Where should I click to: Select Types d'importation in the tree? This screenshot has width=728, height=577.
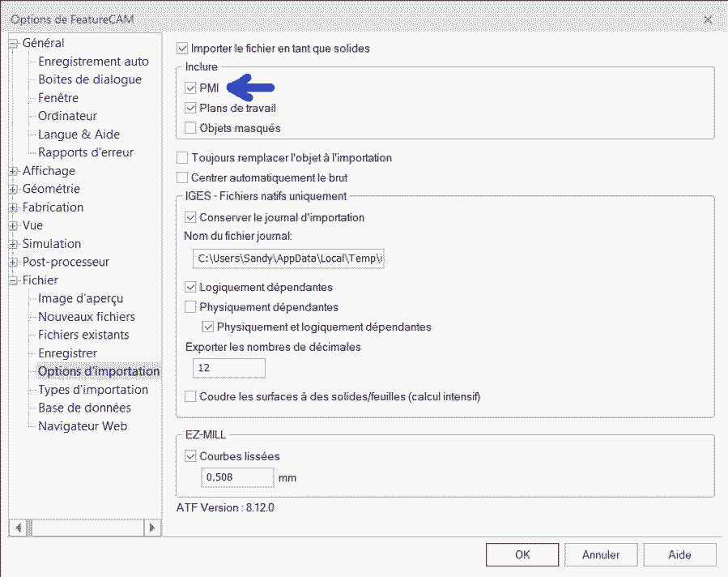(x=93, y=390)
